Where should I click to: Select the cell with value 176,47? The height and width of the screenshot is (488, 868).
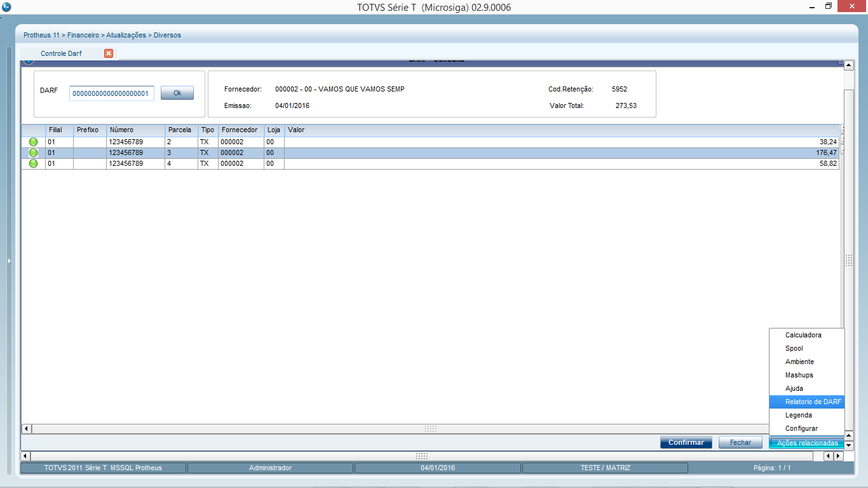coord(562,153)
